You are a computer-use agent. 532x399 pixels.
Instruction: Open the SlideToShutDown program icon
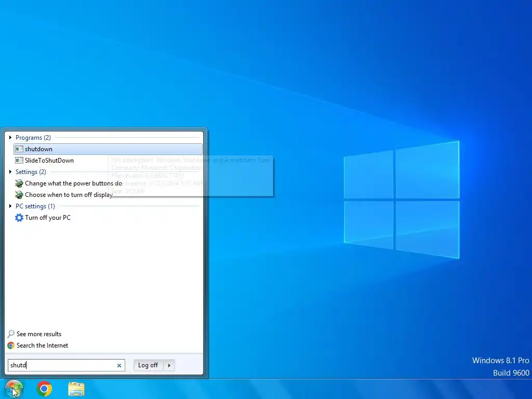(19, 161)
